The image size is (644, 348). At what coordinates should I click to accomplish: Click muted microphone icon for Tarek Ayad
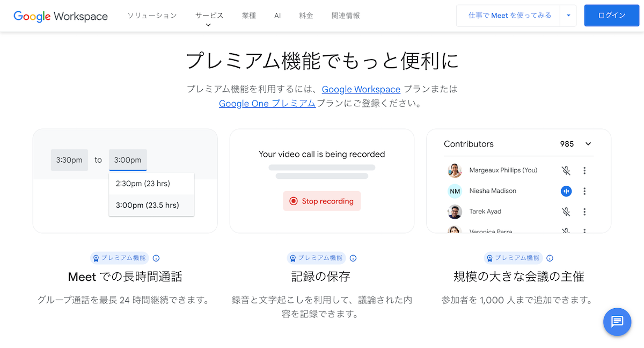(566, 212)
